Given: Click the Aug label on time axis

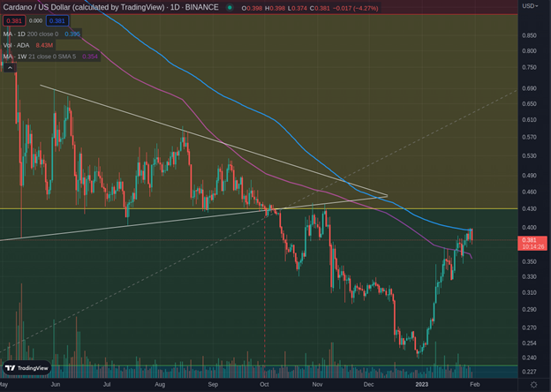Looking at the screenshot, I should click(x=160, y=385).
